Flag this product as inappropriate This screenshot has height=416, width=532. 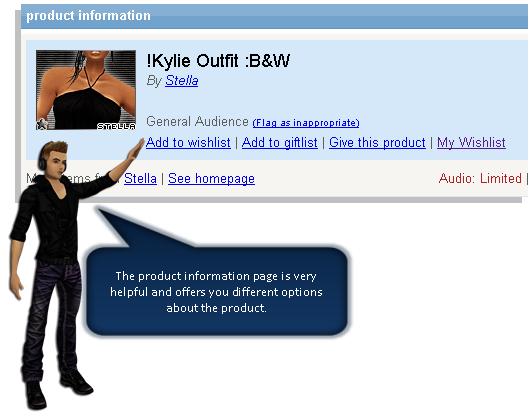click(306, 122)
